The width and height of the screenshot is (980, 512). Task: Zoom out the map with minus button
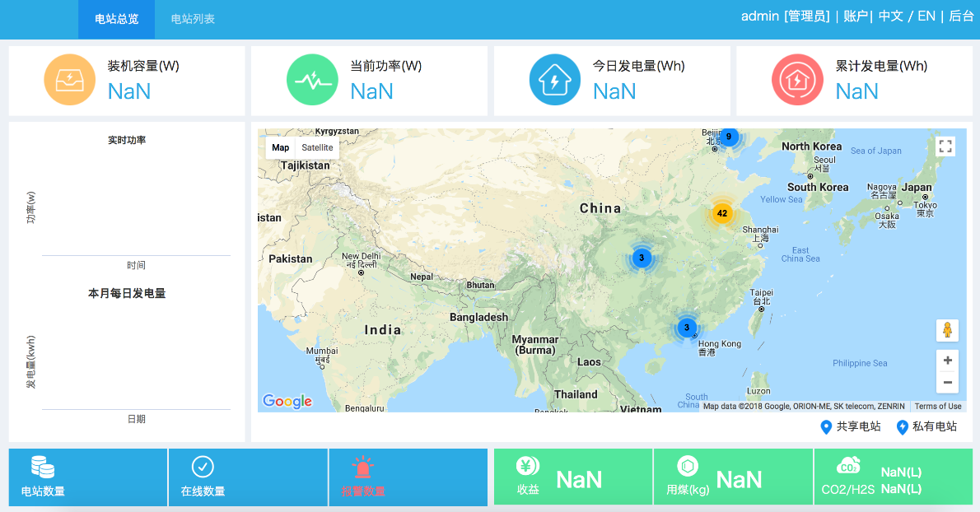pyautogui.click(x=948, y=382)
